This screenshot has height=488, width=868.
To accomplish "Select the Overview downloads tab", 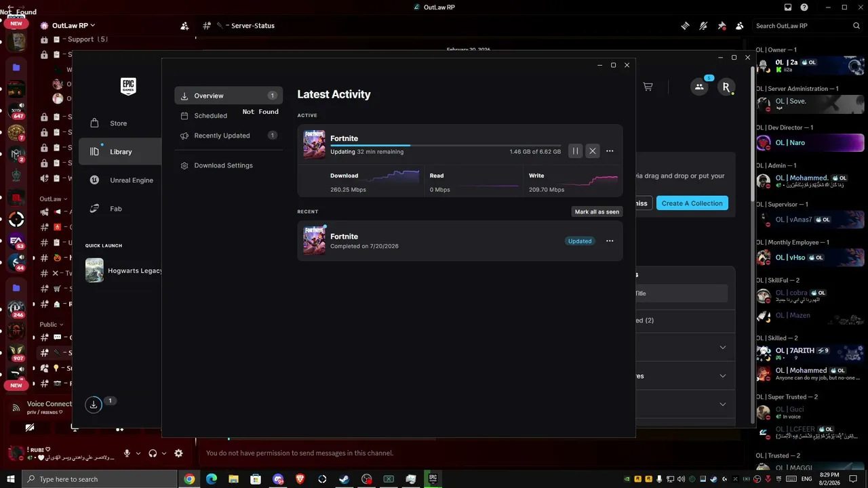I will click(229, 96).
